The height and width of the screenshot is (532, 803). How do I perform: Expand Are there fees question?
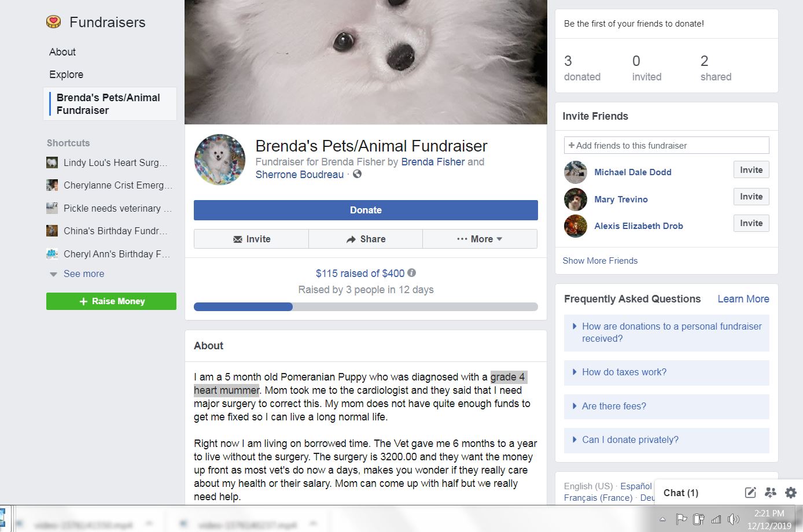pyautogui.click(x=666, y=407)
